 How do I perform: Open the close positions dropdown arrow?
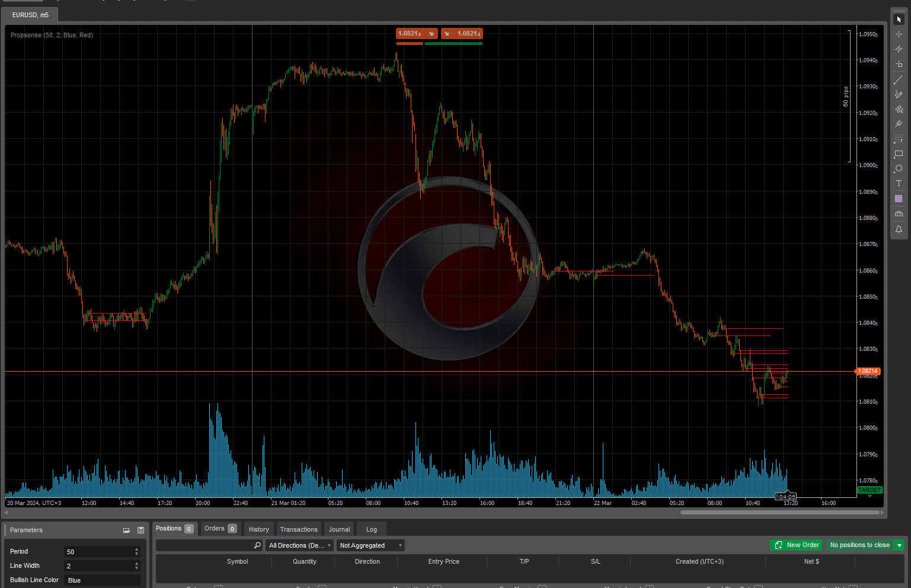899,545
